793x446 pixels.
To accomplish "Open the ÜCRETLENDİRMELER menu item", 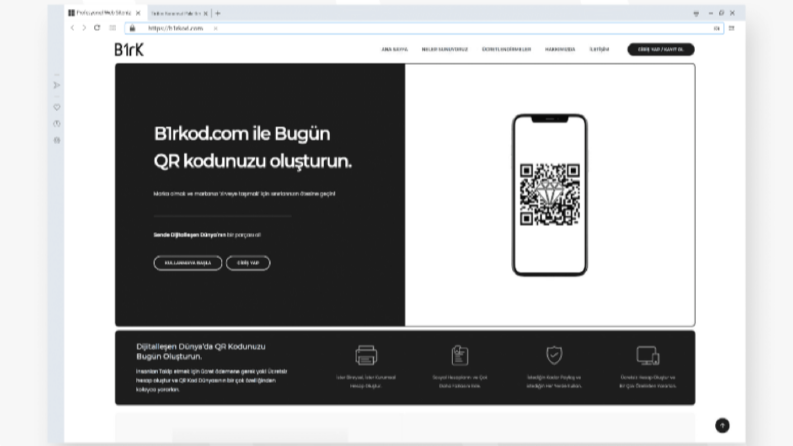I will pos(506,50).
